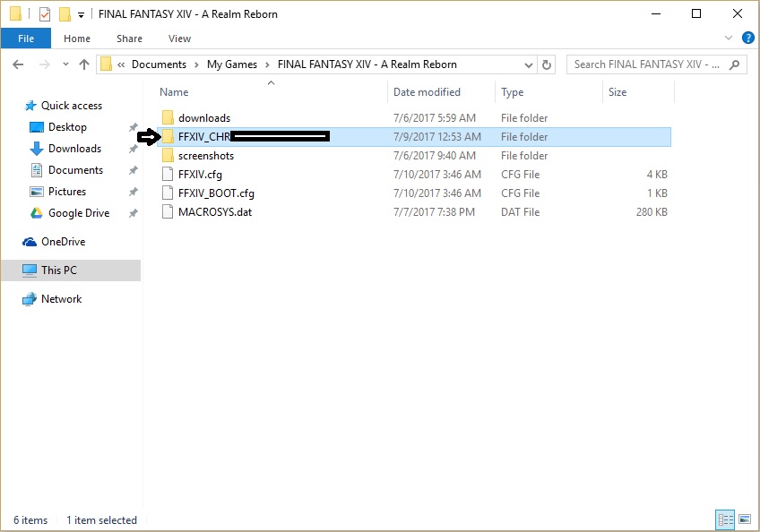Viewport: 760px width, 532px height.
Task: Click the pin icon next to Downloads
Action: [133, 150]
